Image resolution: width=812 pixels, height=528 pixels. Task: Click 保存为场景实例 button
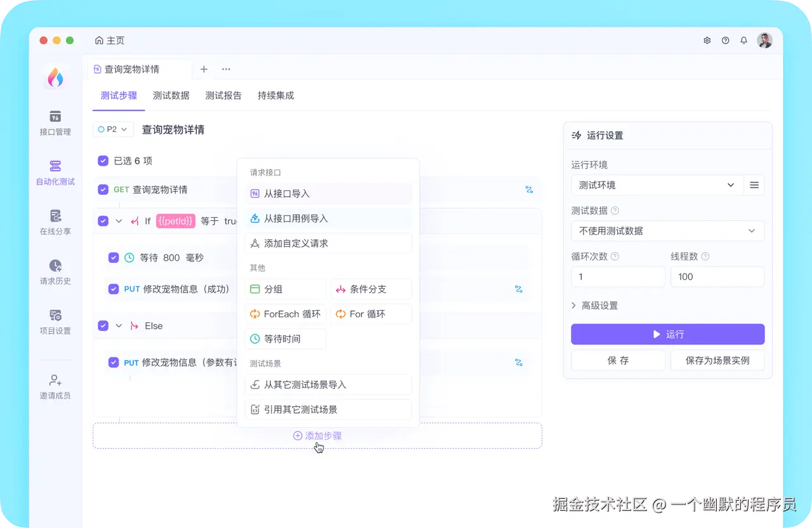pyautogui.click(x=717, y=360)
